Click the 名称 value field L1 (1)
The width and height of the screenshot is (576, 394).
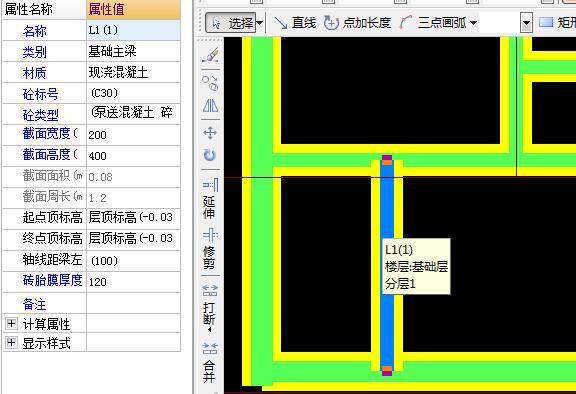tap(133, 30)
